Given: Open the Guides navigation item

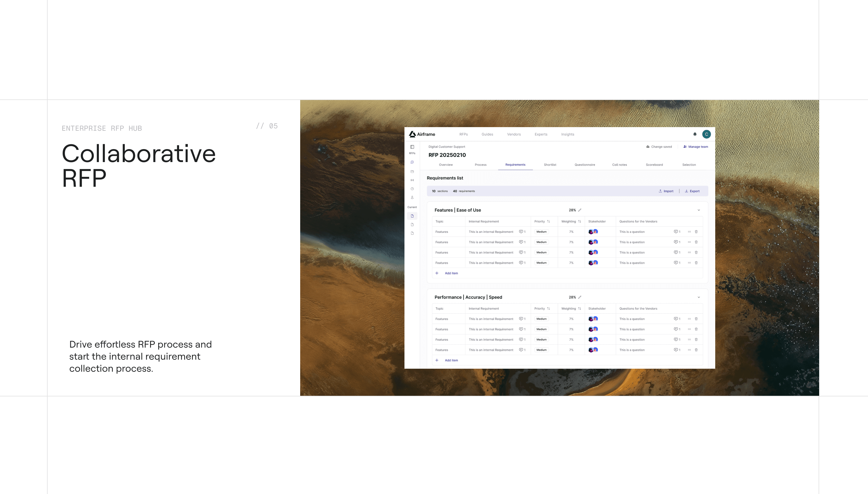Looking at the screenshot, I should click(487, 134).
